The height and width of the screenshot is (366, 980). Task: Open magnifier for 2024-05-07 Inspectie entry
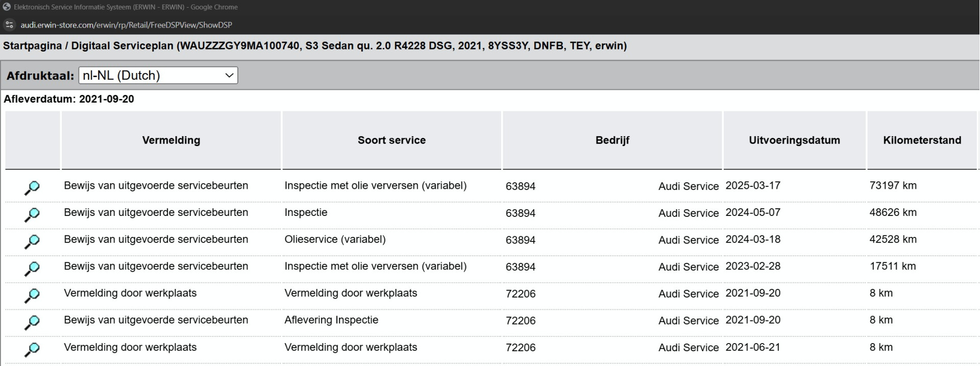(x=32, y=215)
